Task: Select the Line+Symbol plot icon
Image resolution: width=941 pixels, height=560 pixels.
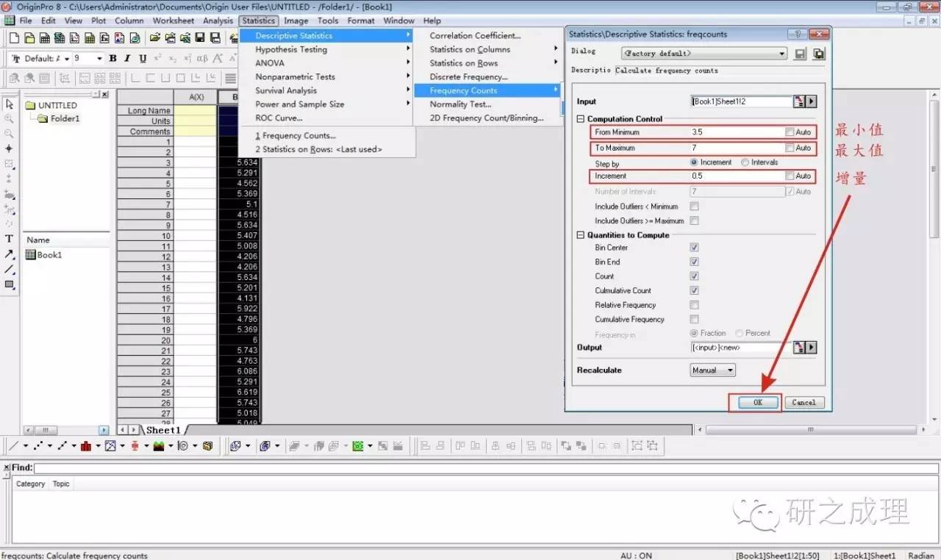Action: [62, 446]
